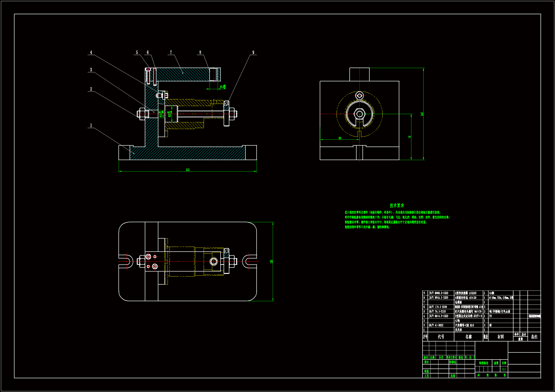Viewport: 555px width, 392px height.
Task: Click the 代号 column header cell
Action: (x=441, y=337)
